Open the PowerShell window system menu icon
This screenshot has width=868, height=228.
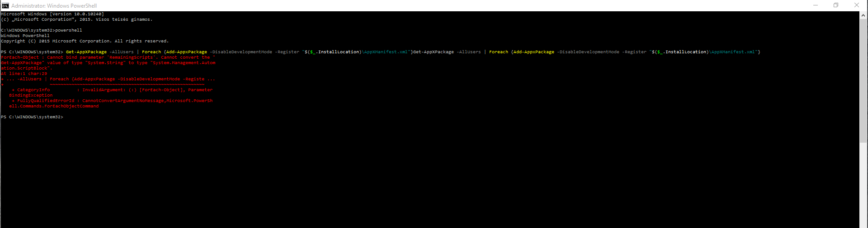click(x=5, y=5)
